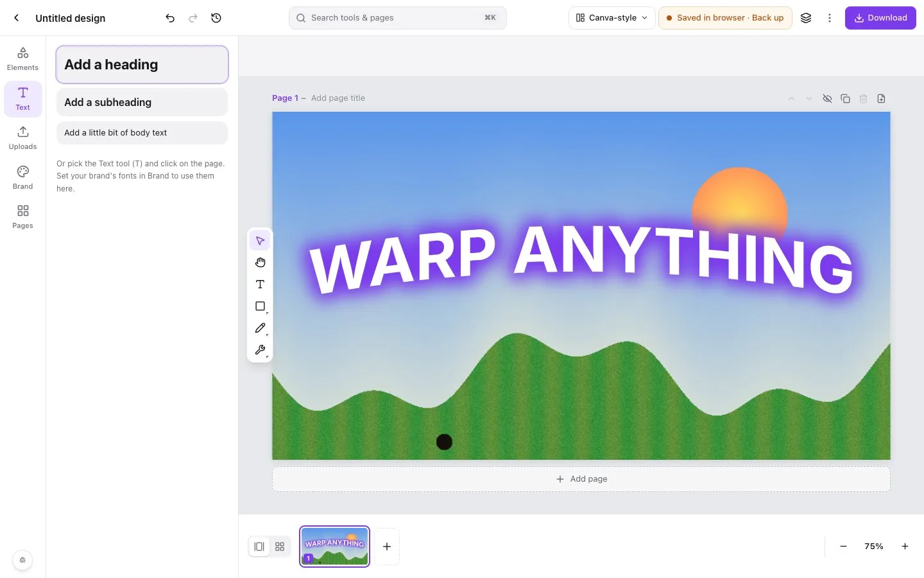Viewport: 924px width, 578px height.
Task: Select the Rectangle shape tool
Action: (x=260, y=306)
